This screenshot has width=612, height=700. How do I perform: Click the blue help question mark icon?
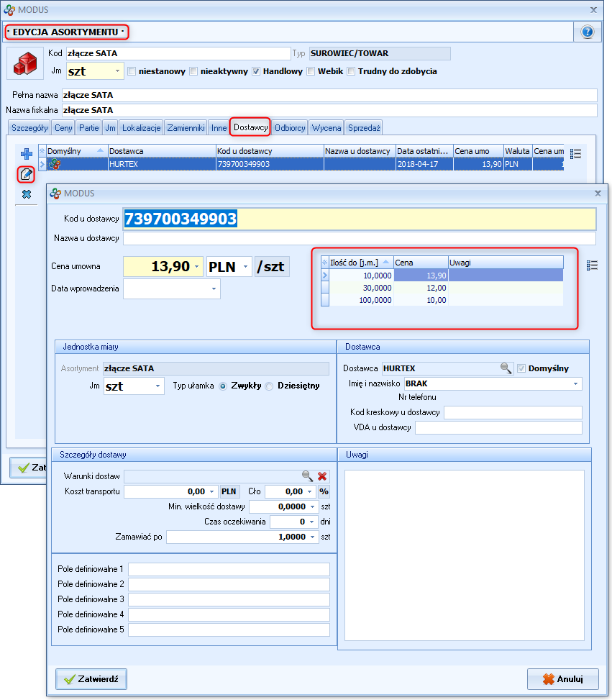587,32
